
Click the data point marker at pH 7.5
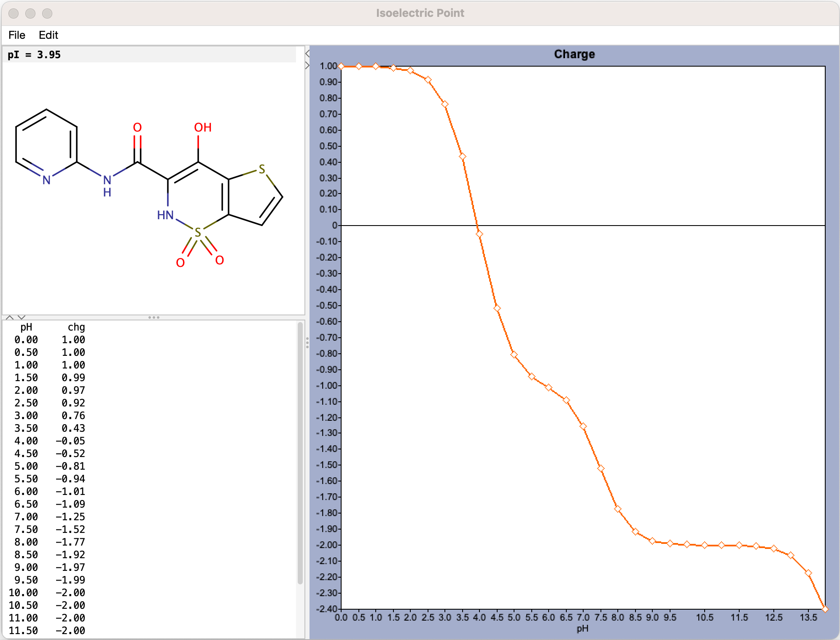(x=601, y=468)
